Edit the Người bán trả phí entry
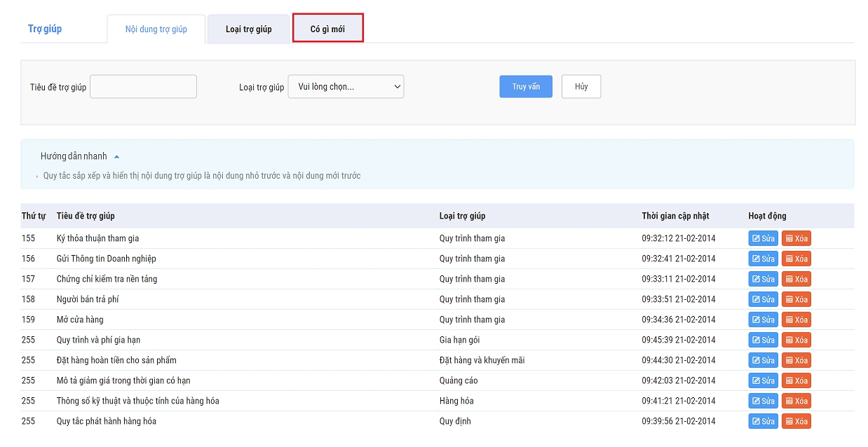This screenshot has height=447, width=868. click(763, 299)
